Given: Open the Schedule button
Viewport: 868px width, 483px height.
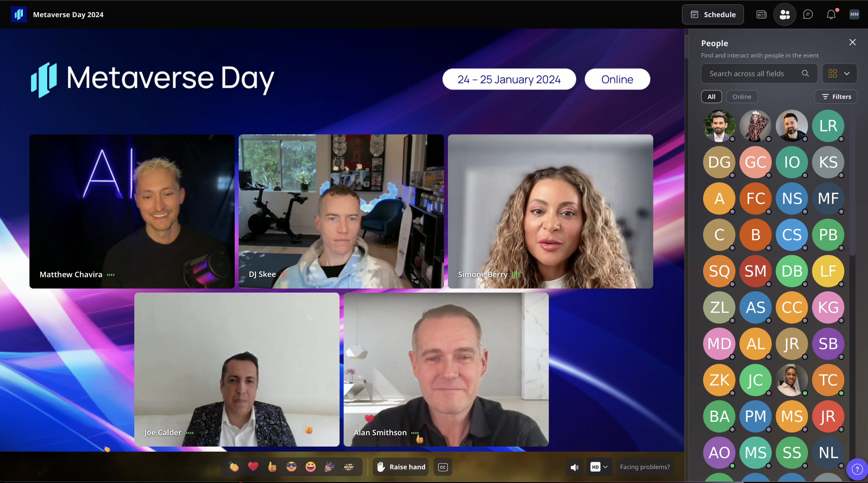Looking at the screenshot, I should click(713, 15).
